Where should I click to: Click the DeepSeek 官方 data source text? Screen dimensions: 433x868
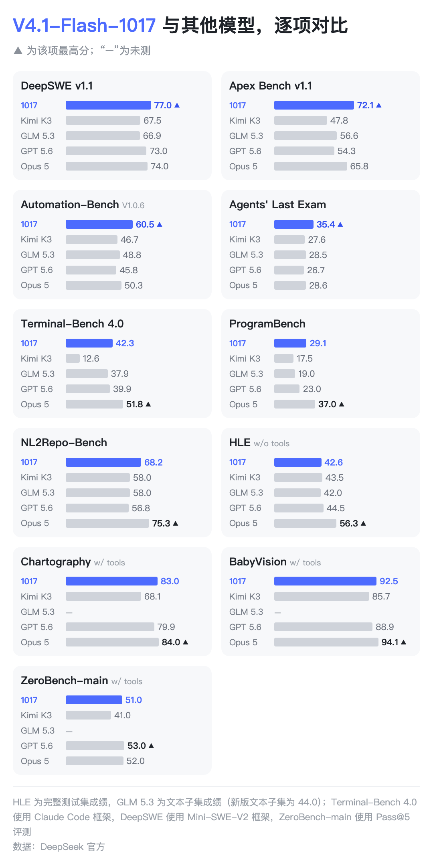point(73,847)
